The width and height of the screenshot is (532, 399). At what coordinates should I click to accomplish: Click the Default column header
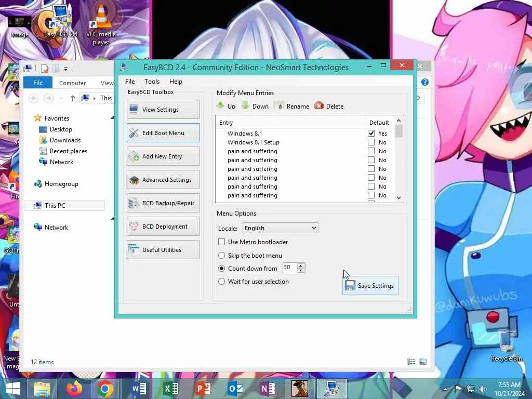coord(380,123)
